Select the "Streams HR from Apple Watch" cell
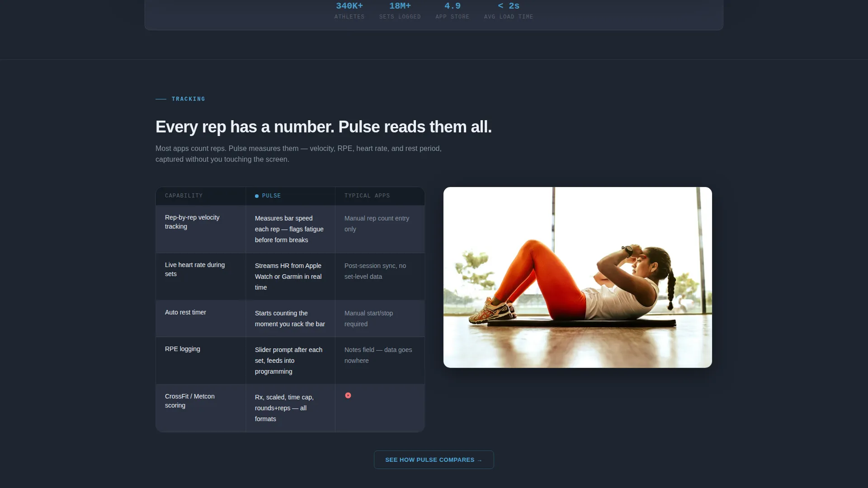 pyautogui.click(x=290, y=277)
